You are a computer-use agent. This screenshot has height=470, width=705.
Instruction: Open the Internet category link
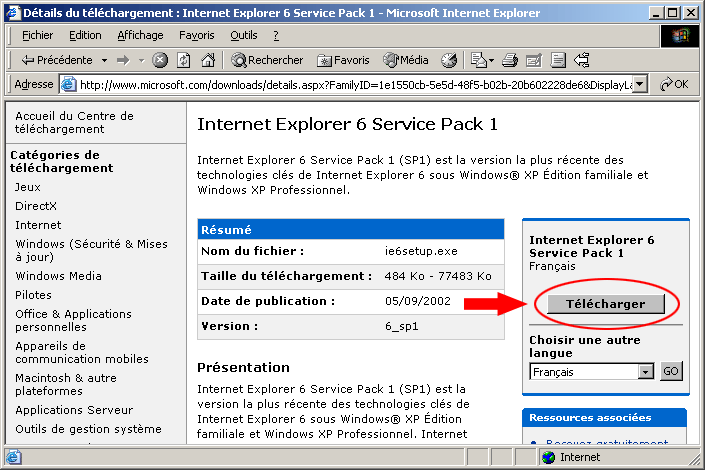(38, 225)
